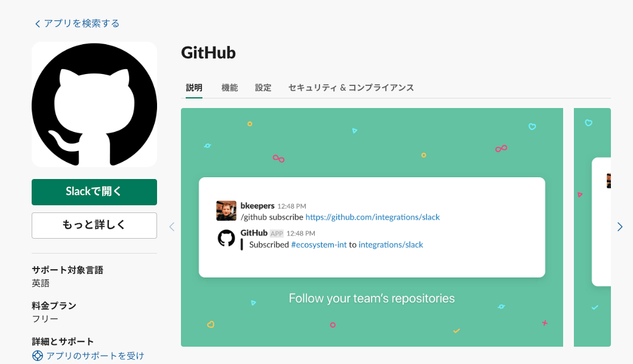Image resolution: width=633 pixels, height=364 pixels.
Task: Open the アプリのサポートを受け link
Action: 94,355
